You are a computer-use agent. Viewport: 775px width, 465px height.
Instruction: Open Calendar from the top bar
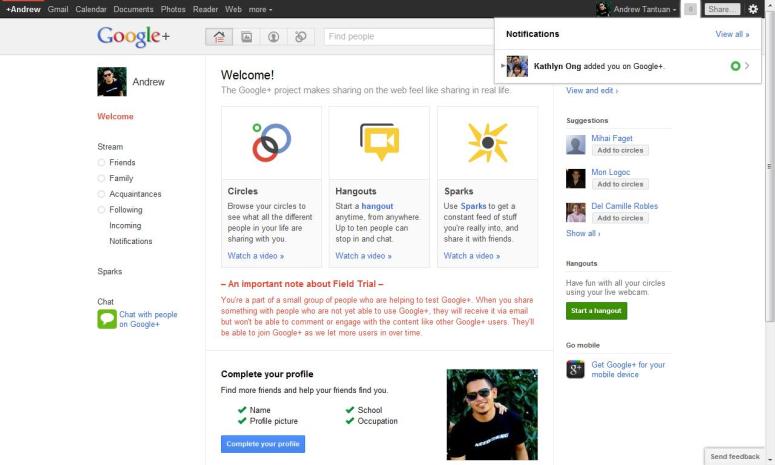click(91, 9)
